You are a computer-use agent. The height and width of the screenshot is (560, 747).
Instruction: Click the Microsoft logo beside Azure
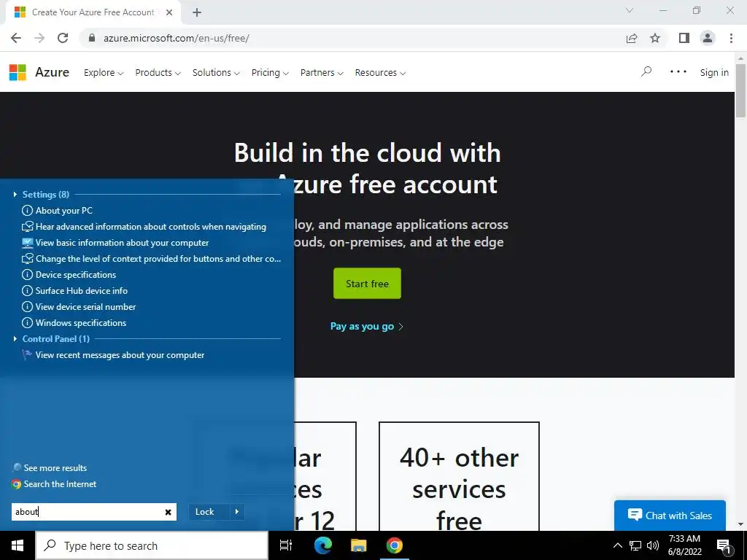(x=18, y=72)
